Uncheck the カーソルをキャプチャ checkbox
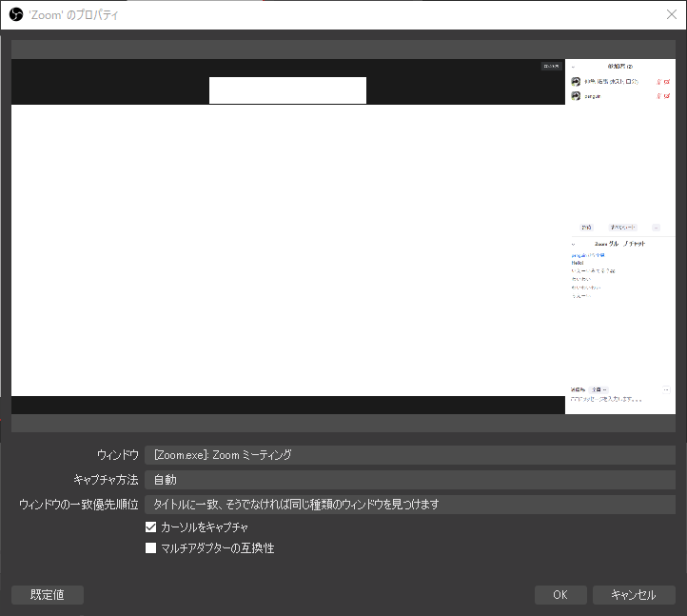Viewport: 687px width, 616px height. coord(150,527)
